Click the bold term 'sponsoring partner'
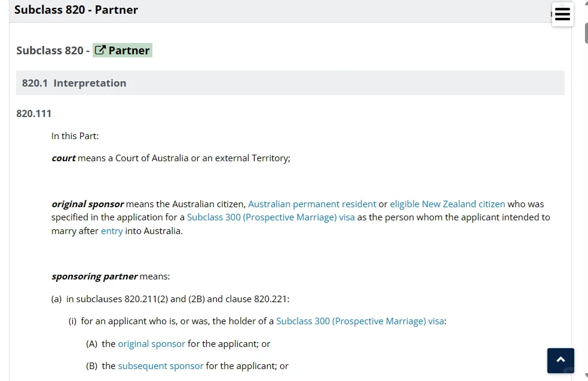Image resolution: width=588 pixels, height=381 pixels. pos(94,276)
